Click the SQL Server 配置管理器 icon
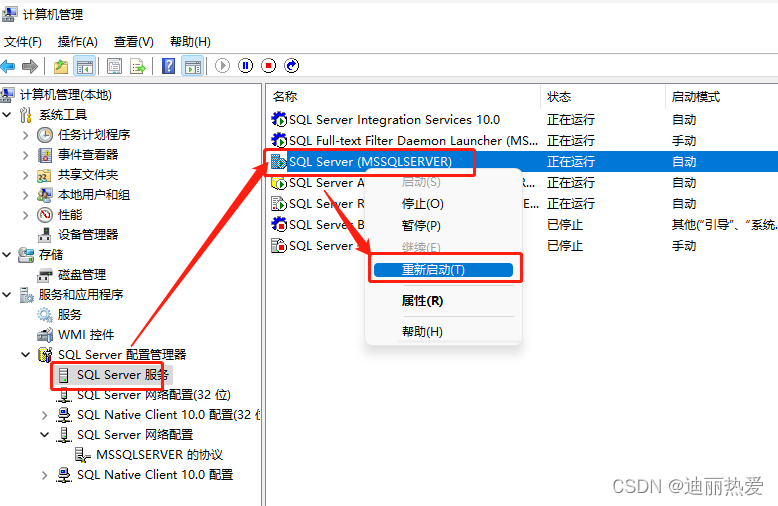778x506 pixels. click(x=45, y=355)
